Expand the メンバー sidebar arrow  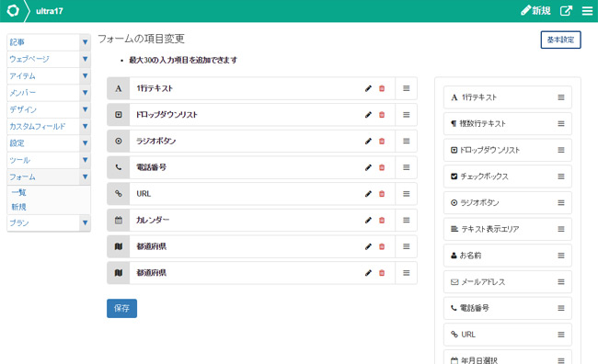coord(85,93)
